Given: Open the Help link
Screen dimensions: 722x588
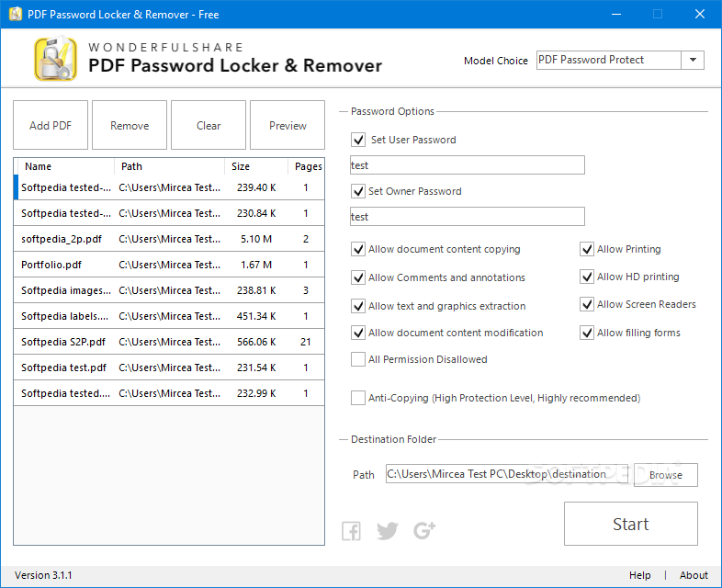Looking at the screenshot, I should click(x=639, y=575).
